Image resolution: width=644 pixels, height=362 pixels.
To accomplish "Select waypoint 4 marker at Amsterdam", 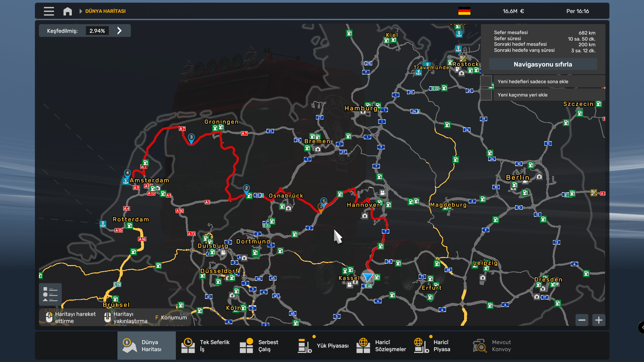I will pyautogui.click(x=127, y=173).
